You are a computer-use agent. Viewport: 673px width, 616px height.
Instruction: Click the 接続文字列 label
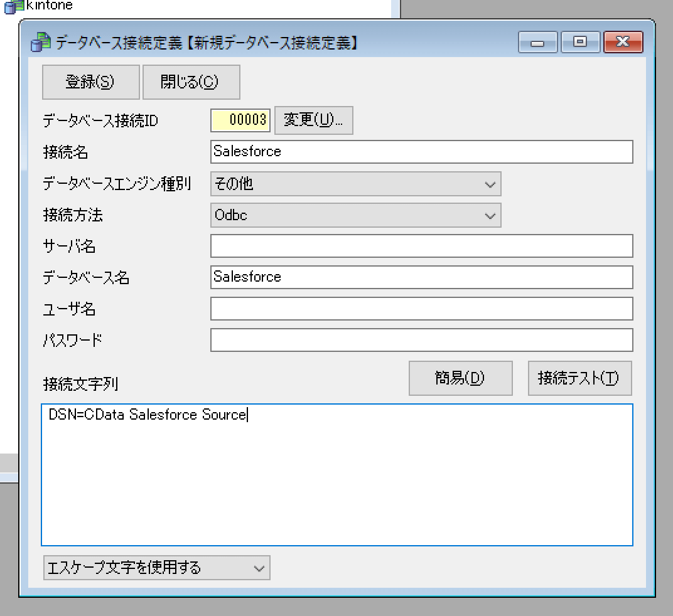80,383
